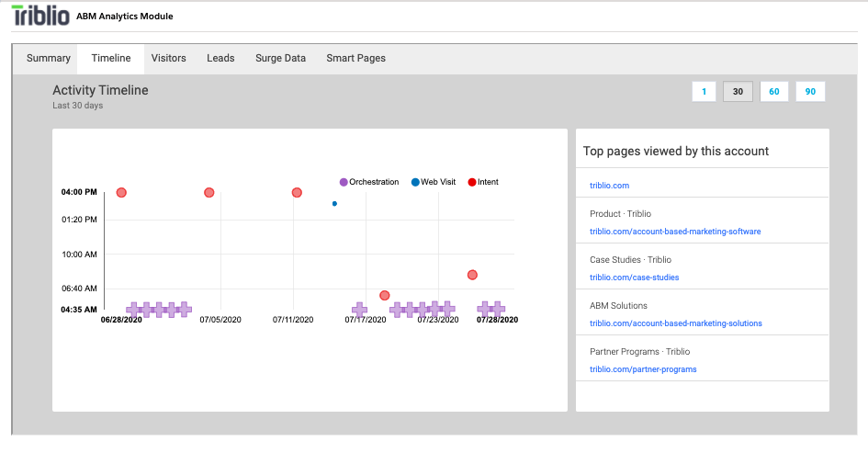Open the Summary tab
868x453 pixels.
tap(48, 58)
